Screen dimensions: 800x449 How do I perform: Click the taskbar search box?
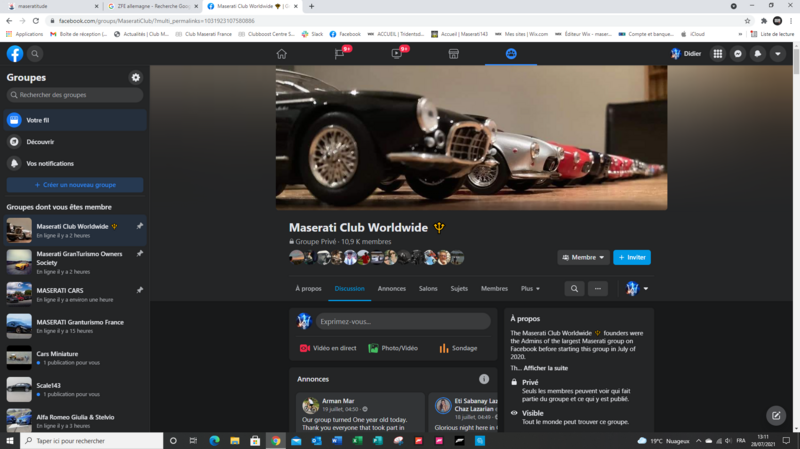92,441
